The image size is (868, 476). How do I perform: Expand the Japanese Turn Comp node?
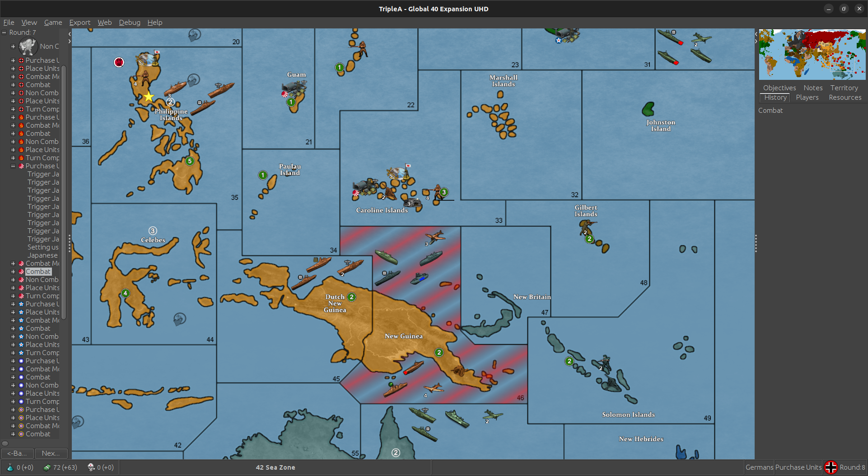(13, 296)
